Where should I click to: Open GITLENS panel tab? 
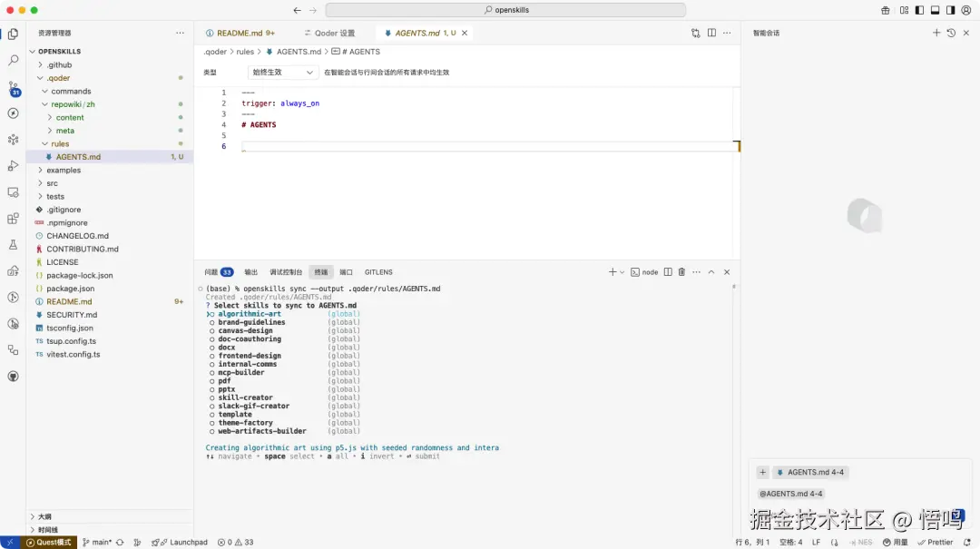point(378,272)
